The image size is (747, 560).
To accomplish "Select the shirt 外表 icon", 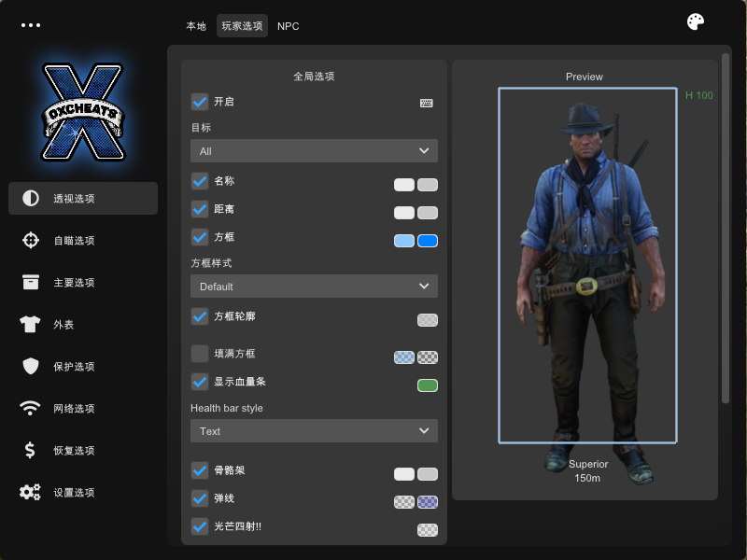I will pos(31,325).
